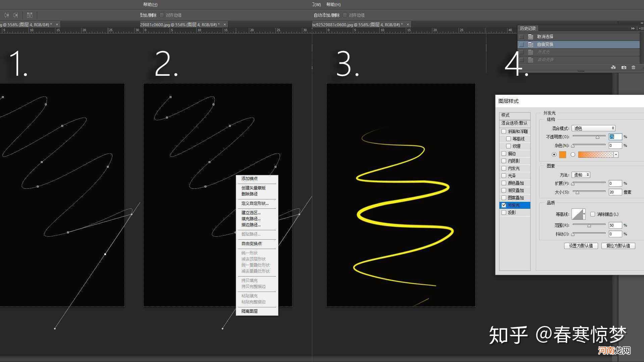Viewport: 644px width, 362px height.
Task: Enable 纹理 sub-option checkbox
Action: tap(508, 146)
